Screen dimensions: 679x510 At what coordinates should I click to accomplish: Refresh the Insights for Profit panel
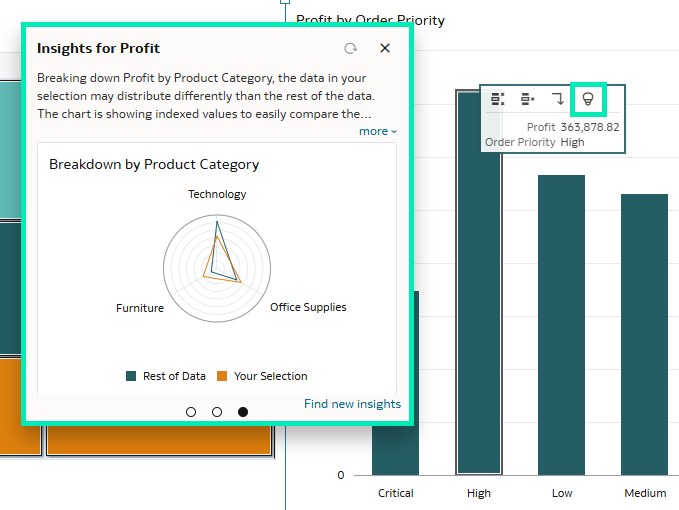(x=350, y=48)
